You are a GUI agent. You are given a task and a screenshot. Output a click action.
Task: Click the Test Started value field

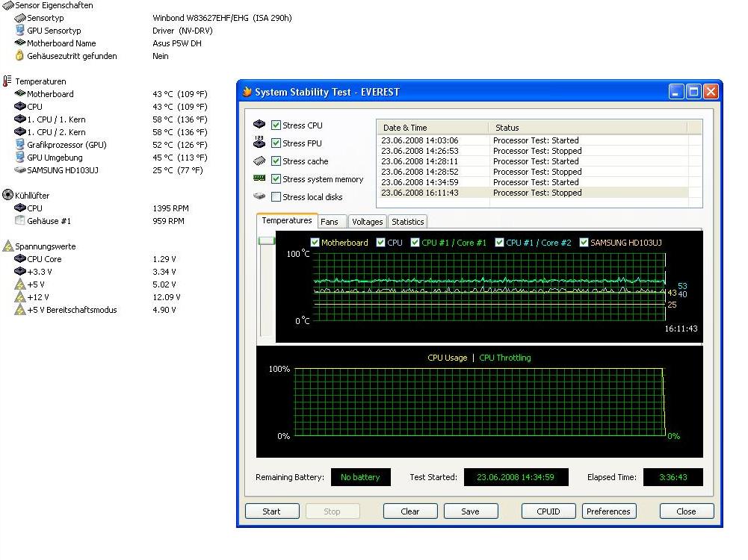click(516, 477)
